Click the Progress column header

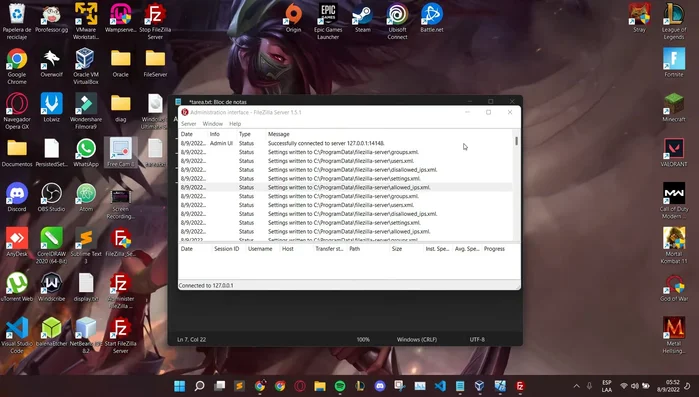pyautogui.click(x=494, y=249)
